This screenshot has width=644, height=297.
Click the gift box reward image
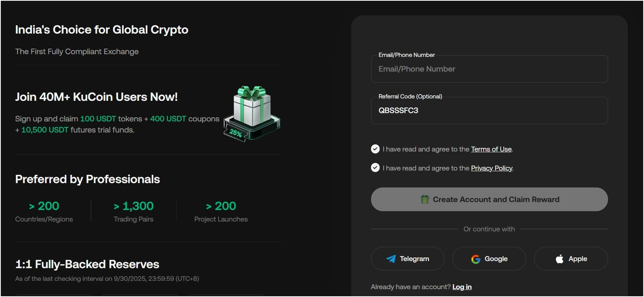tap(252, 113)
